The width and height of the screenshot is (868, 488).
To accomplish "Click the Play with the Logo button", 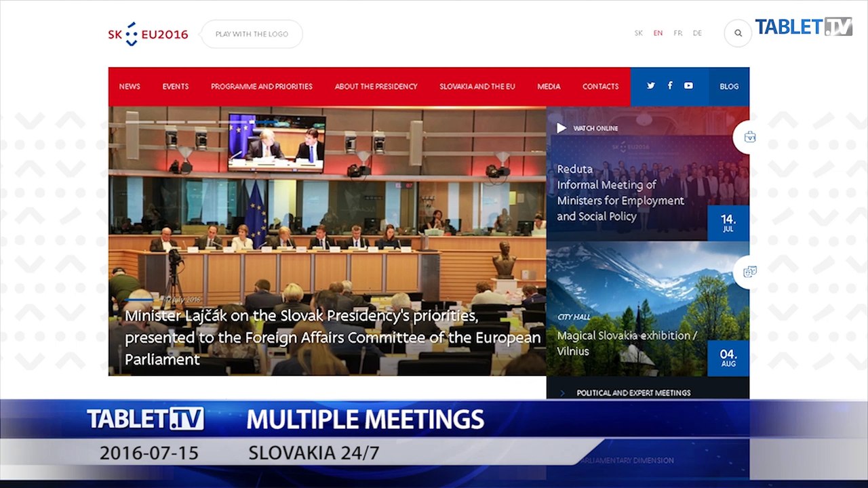I will pos(252,34).
